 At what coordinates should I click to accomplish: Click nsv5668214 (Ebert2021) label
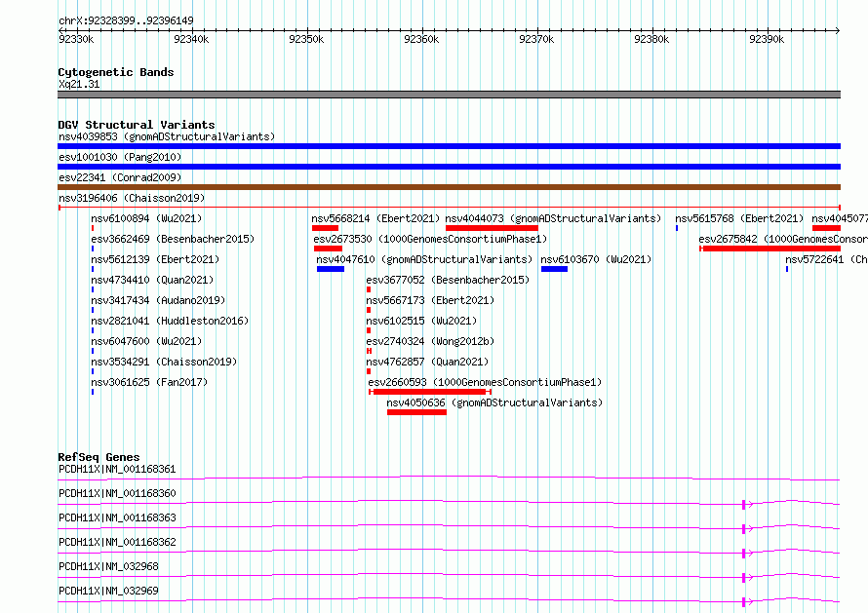click(x=375, y=218)
